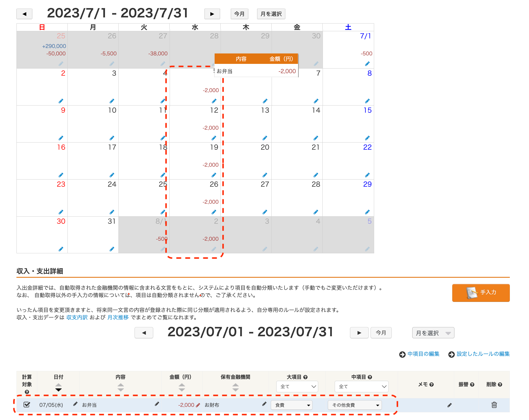
Task: Open 大項目 filter dropdown showing 全て
Action: pos(297,387)
